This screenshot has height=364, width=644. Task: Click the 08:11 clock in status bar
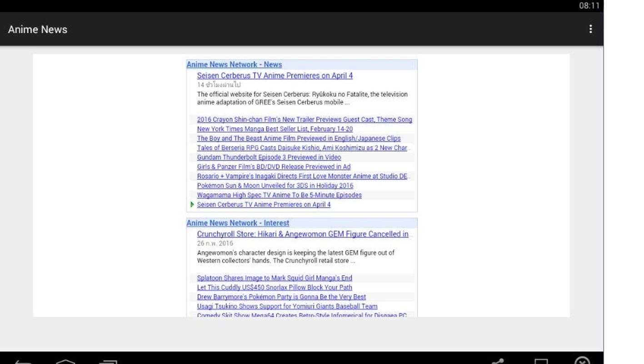tap(589, 6)
